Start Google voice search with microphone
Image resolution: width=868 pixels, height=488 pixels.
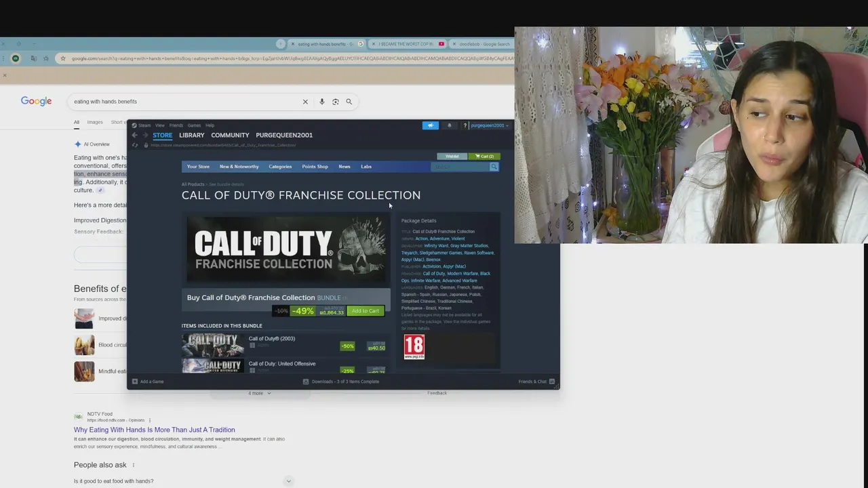(322, 102)
